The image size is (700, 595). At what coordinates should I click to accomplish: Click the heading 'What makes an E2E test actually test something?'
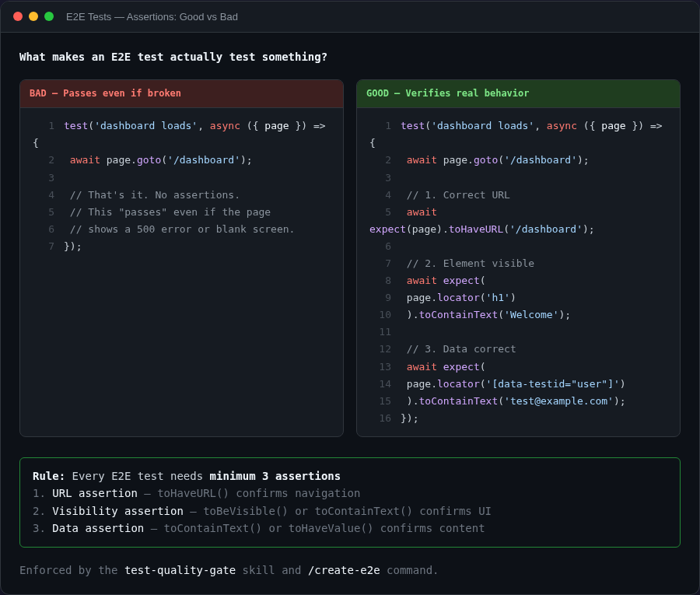(x=173, y=56)
